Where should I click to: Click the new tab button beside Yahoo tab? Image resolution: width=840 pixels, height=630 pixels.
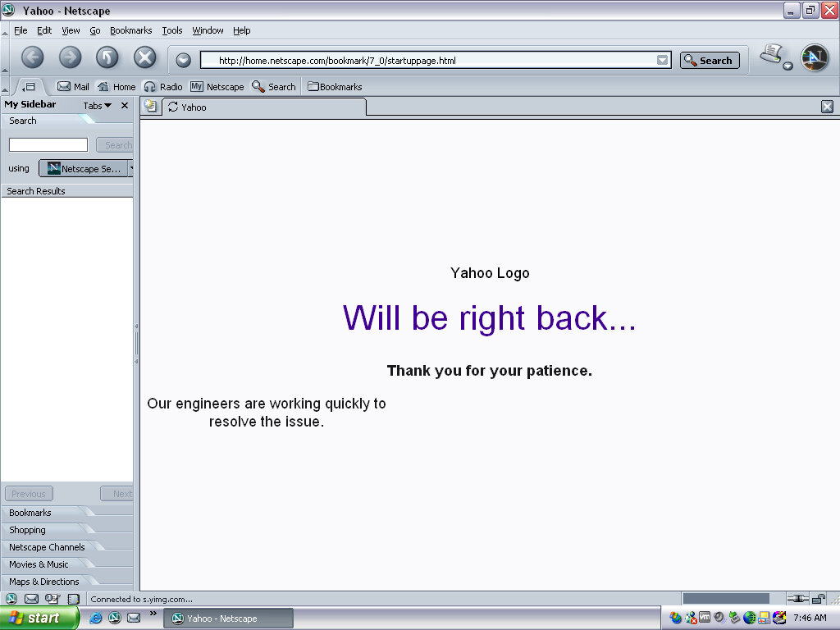tap(150, 107)
